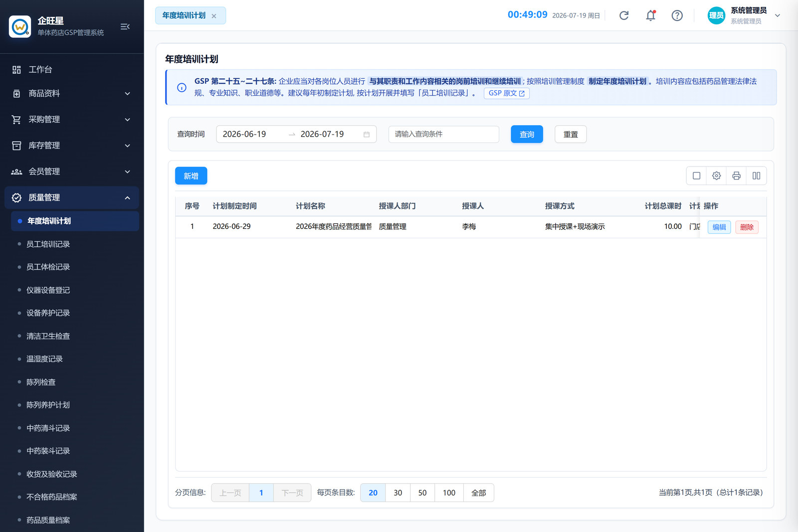Open 温湿度记录 in the sidebar
Viewport: 798px width, 532px height.
click(x=75, y=359)
